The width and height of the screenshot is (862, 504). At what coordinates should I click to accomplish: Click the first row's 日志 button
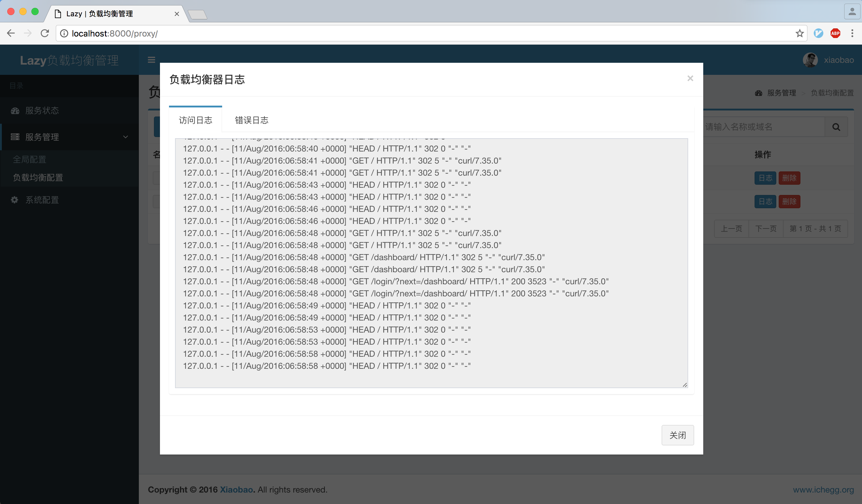pyautogui.click(x=765, y=178)
